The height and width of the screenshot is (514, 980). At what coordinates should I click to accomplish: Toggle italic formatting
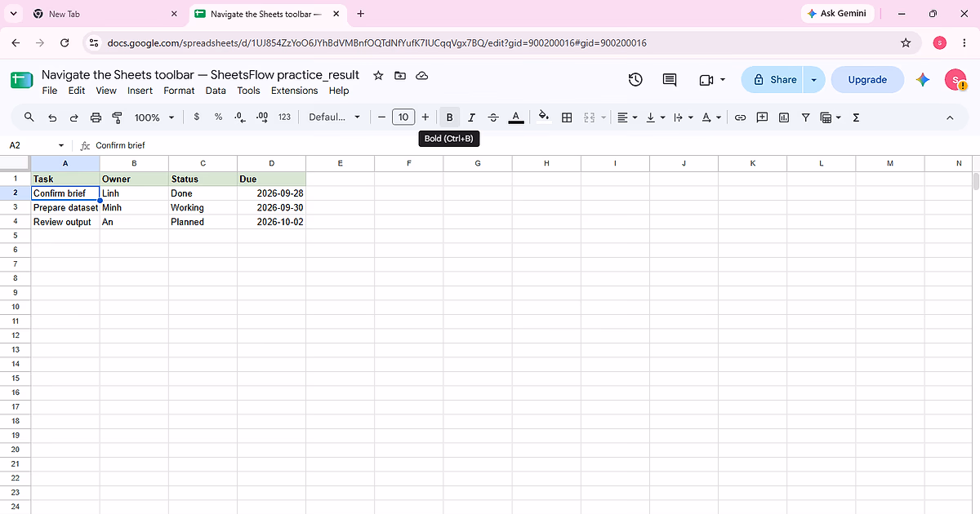pos(471,117)
